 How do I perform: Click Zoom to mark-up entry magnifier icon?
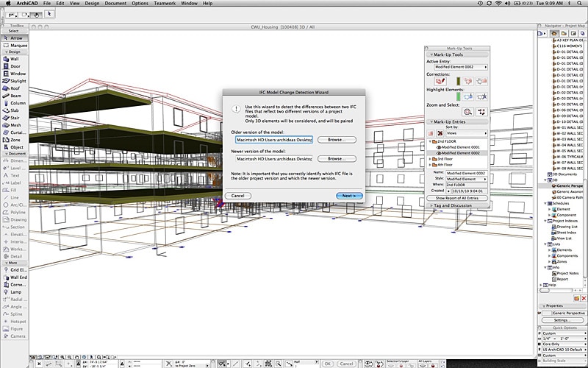pyautogui.click(x=467, y=112)
